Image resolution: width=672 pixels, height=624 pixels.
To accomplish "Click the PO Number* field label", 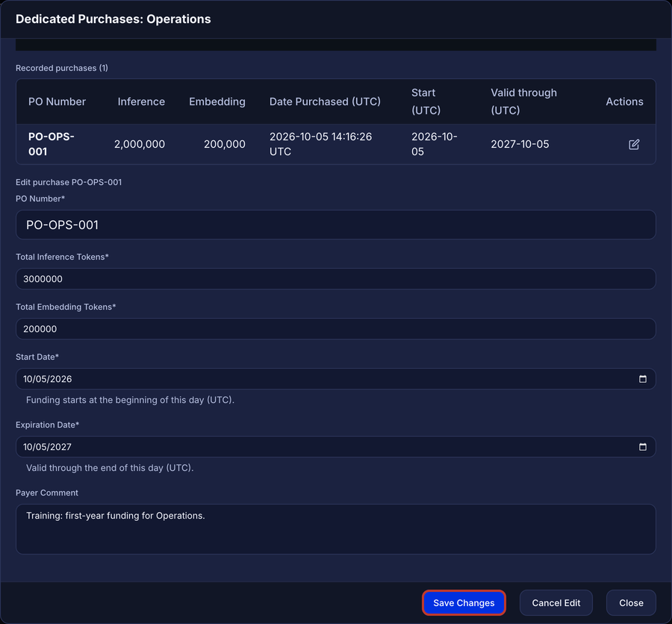I will pyautogui.click(x=40, y=199).
